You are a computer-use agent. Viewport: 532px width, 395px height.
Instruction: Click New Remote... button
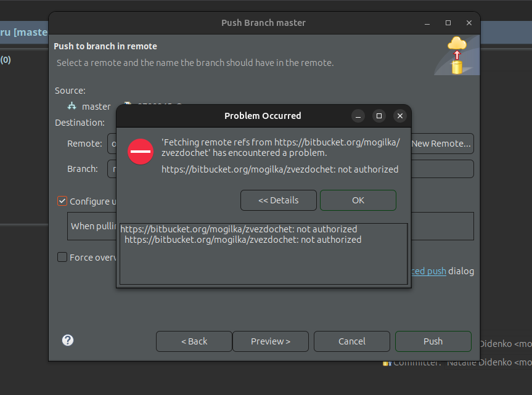click(x=443, y=144)
